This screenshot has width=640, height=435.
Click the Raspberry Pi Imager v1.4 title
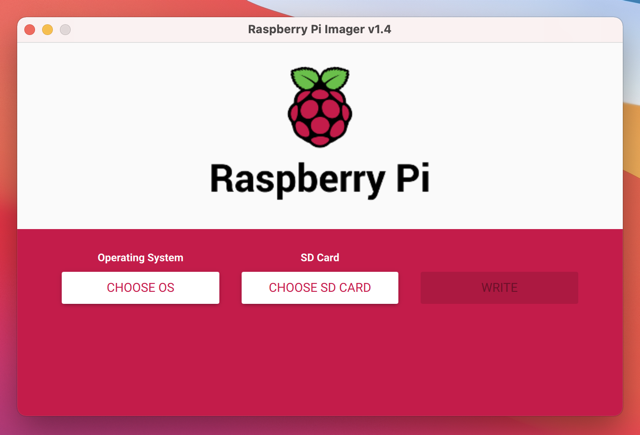click(320, 29)
